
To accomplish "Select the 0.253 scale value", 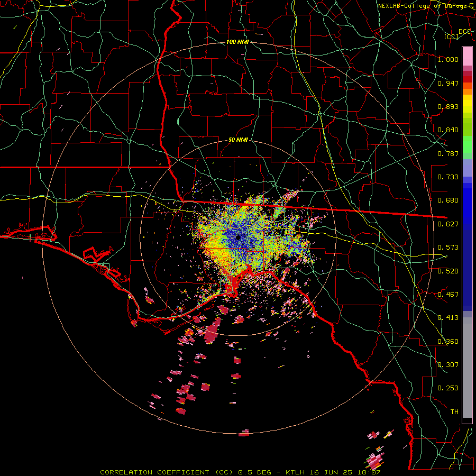I will click(x=448, y=388).
